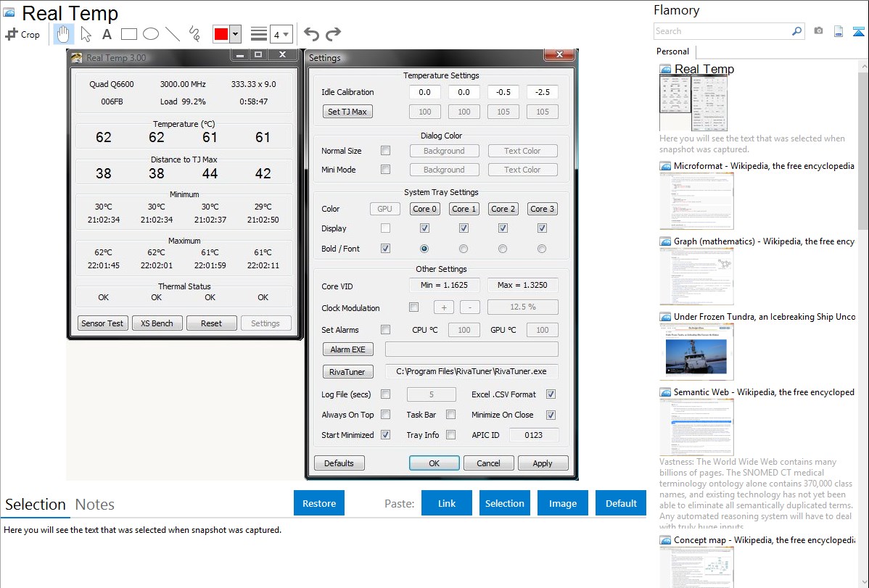Click in the Flamory search field

(x=722, y=31)
